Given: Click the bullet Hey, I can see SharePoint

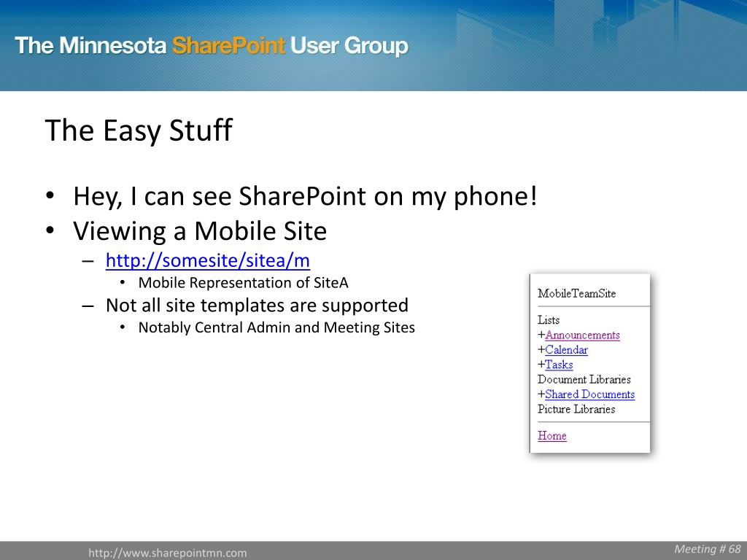Looking at the screenshot, I should tap(305, 196).
